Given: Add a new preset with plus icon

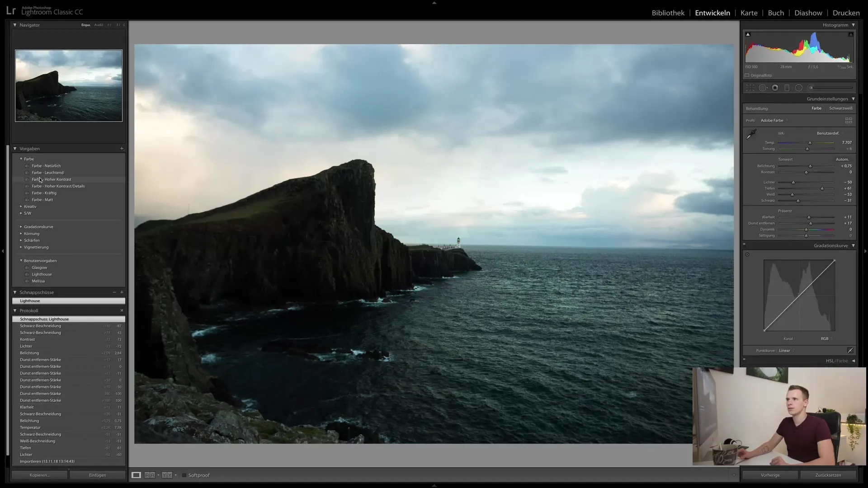Looking at the screenshot, I should click(122, 149).
